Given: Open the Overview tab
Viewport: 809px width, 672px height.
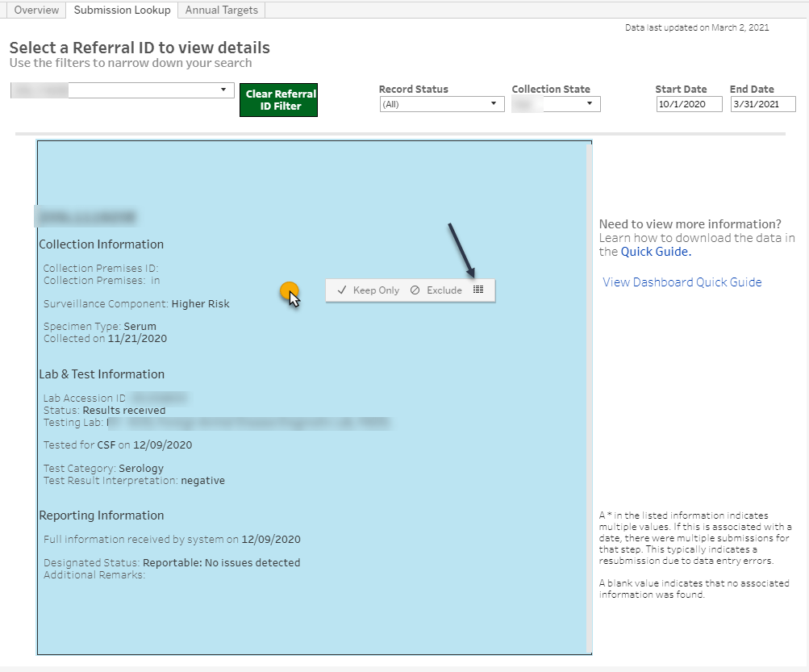Looking at the screenshot, I should [35, 10].
